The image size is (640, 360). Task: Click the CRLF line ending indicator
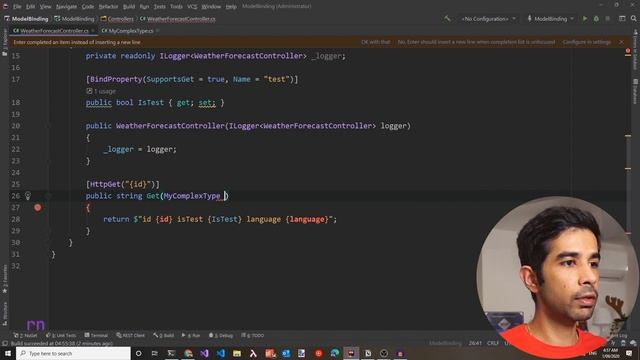click(493, 343)
